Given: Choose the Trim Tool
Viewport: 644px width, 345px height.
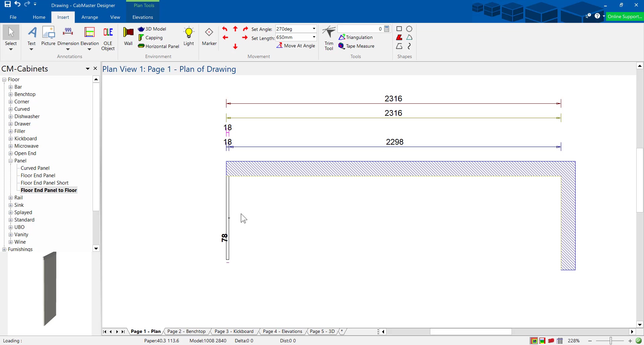Looking at the screenshot, I should click(x=329, y=38).
